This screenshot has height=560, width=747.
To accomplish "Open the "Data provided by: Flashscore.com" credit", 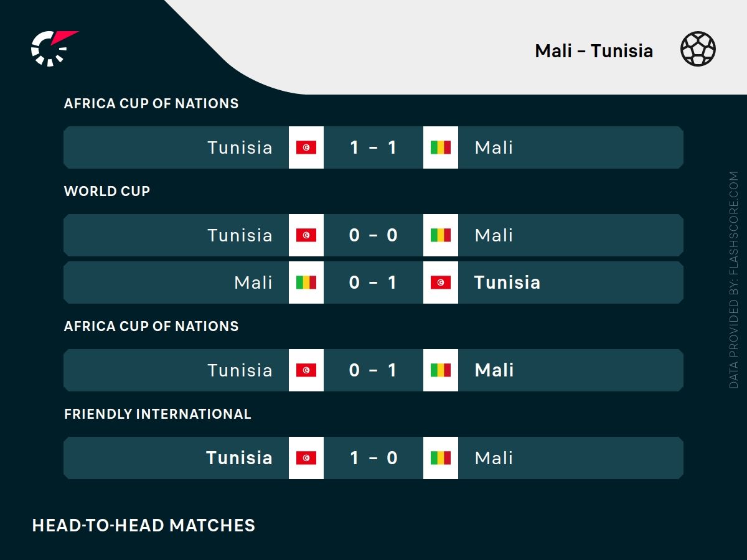I will pos(734,280).
